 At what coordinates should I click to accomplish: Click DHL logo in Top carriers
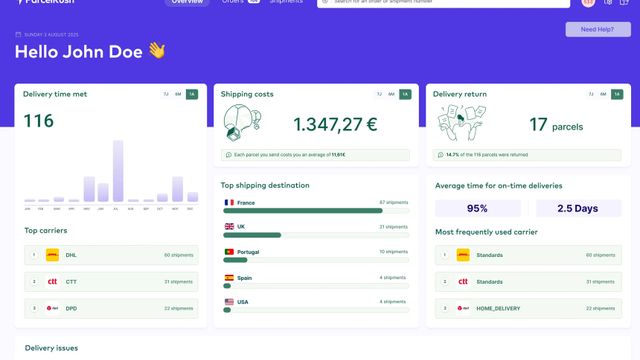click(x=52, y=255)
